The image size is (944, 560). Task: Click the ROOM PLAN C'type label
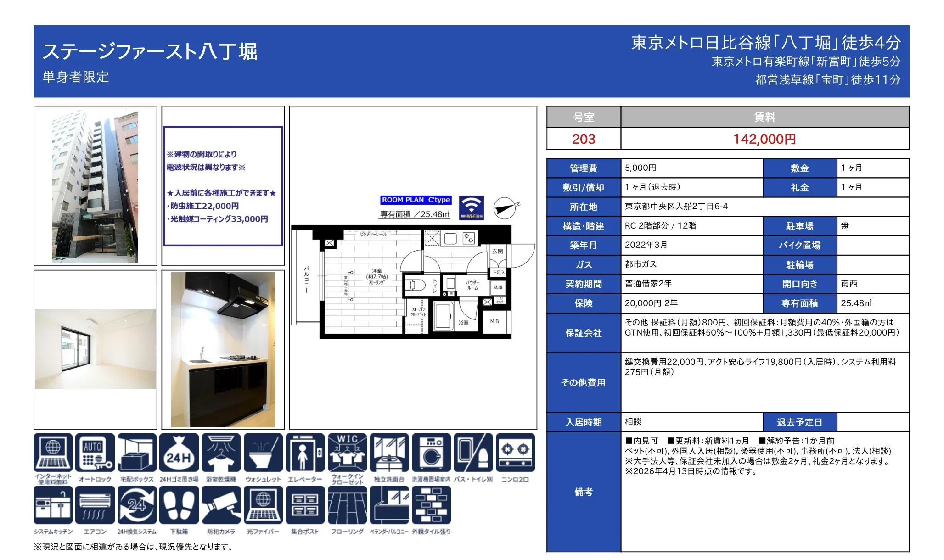pos(416,200)
